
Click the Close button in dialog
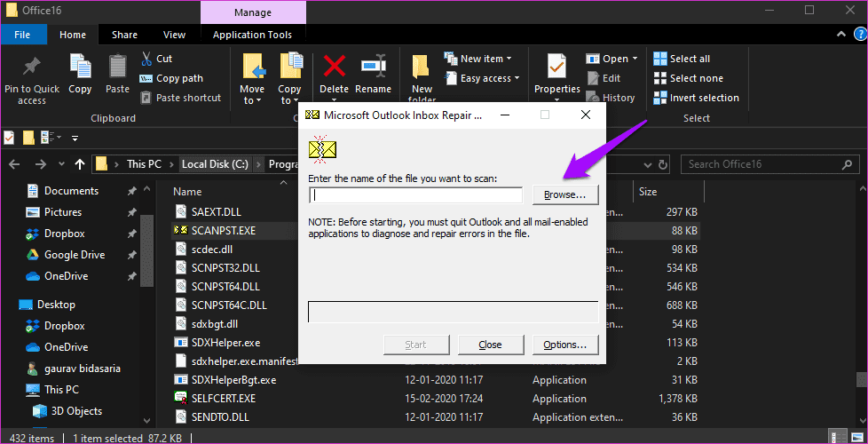(x=490, y=345)
